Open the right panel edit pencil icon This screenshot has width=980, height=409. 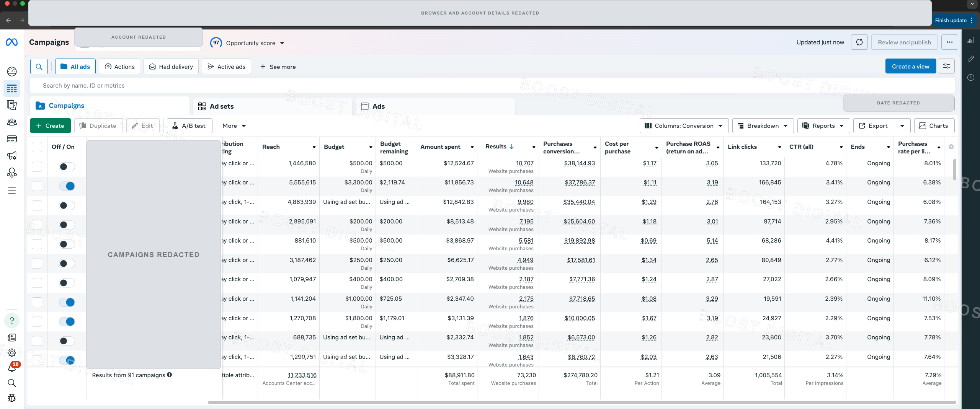click(971, 59)
